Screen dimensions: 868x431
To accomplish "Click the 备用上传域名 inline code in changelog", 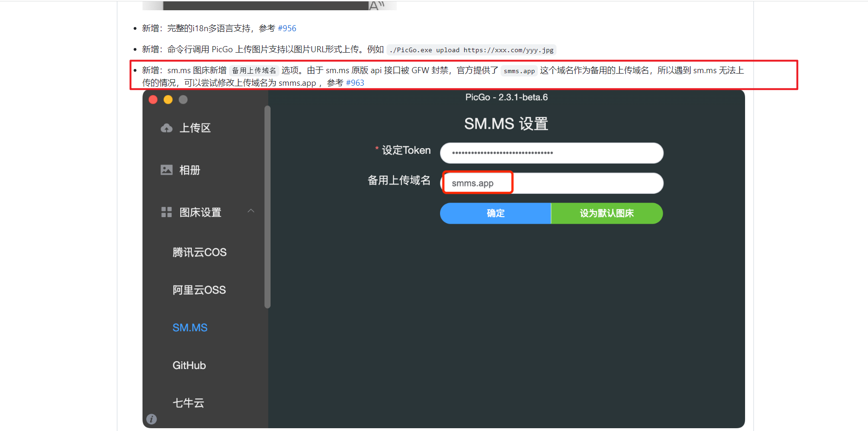I will pyautogui.click(x=254, y=71).
